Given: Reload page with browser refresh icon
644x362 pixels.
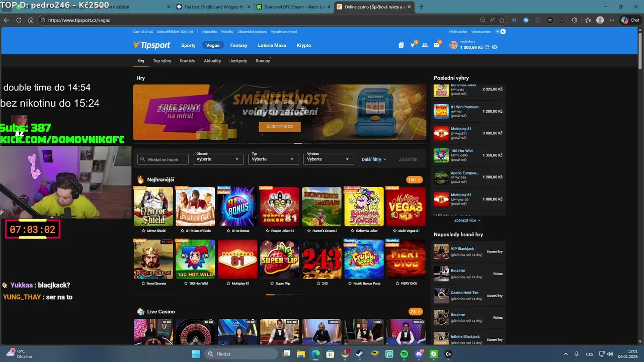Looking at the screenshot, I should (x=19, y=20).
